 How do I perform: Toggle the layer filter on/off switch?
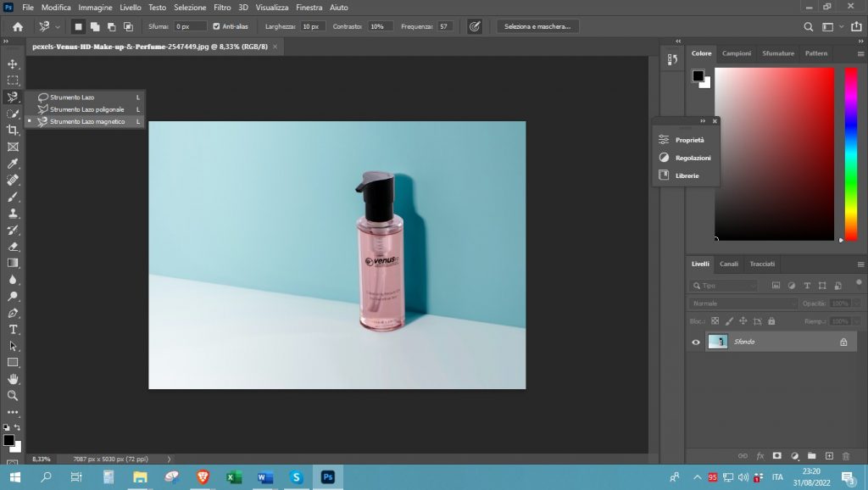(859, 285)
